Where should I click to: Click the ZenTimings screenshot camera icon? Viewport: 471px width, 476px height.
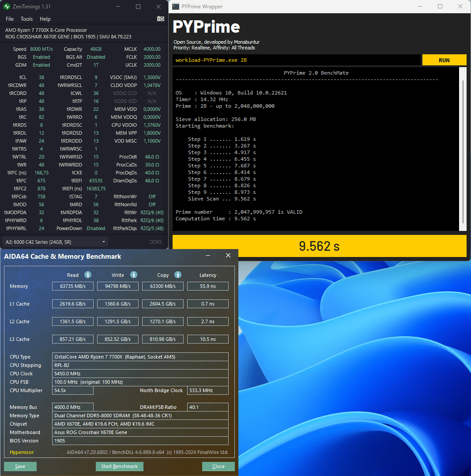pyautogui.click(x=161, y=19)
